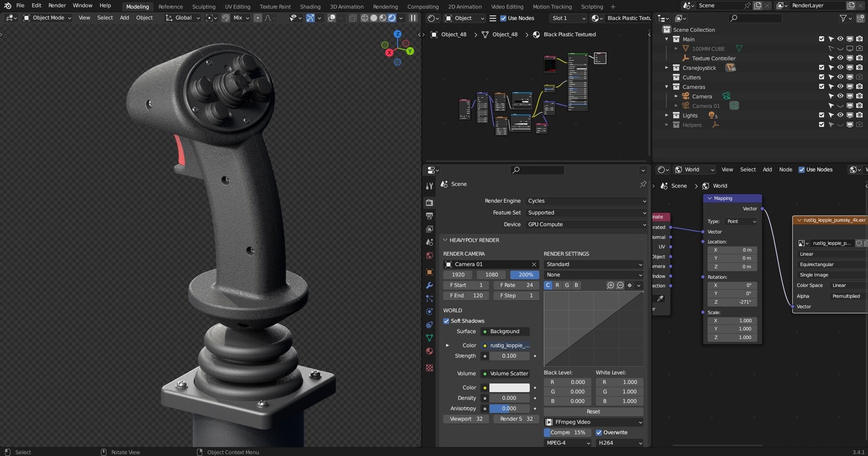Screen dimensions: 868x456
Task: Open the Particle Properties icon
Action: click(429, 298)
